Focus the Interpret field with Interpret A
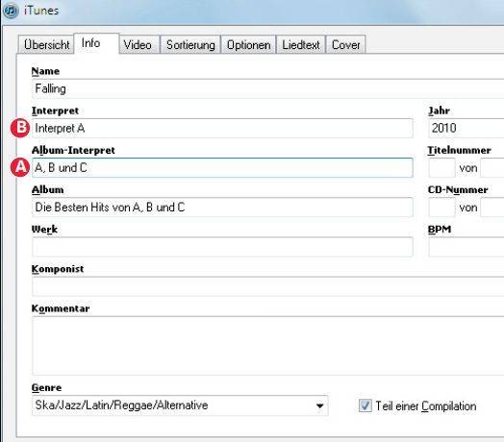 pos(222,128)
